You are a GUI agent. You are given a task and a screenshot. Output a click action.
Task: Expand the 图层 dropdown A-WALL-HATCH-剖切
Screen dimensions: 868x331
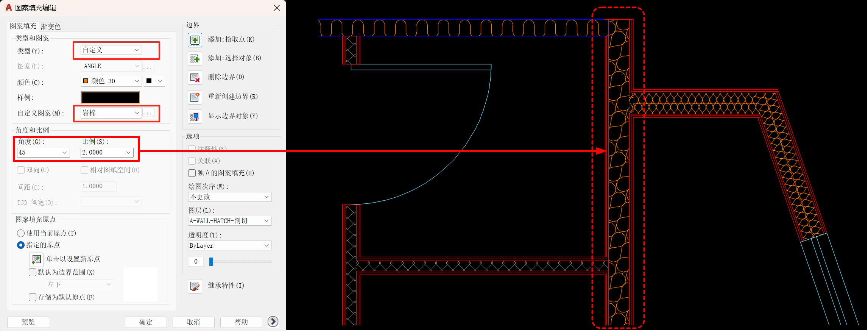[x=229, y=221]
